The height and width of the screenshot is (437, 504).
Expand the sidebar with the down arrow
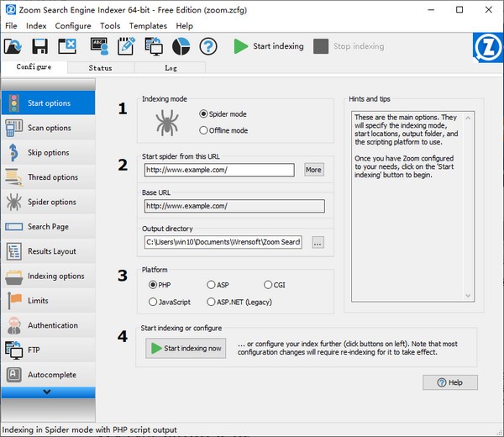(48, 392)
